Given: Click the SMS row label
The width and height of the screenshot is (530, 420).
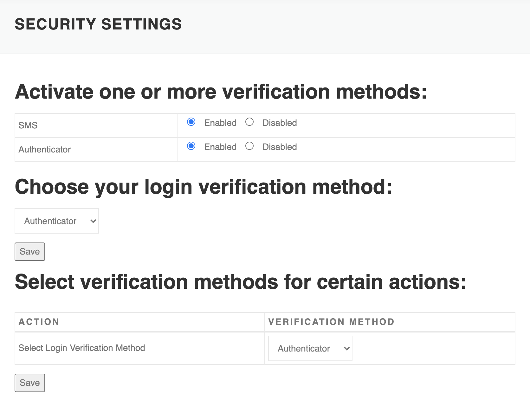Looking at the screenshot, I should pos(28,126).
